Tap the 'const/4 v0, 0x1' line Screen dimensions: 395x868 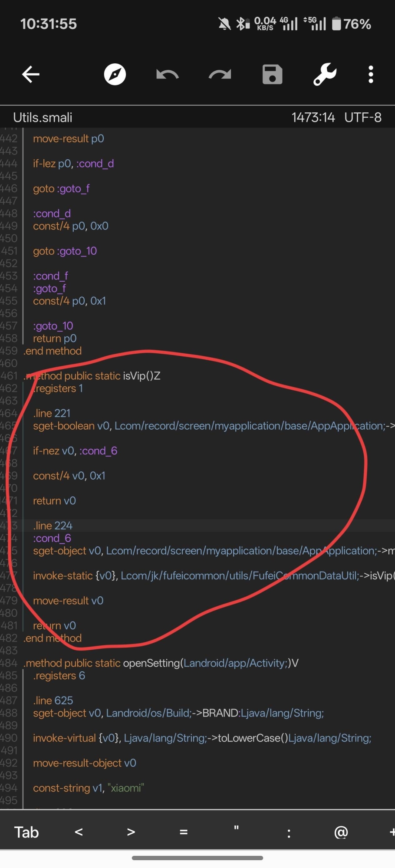pos(69,476)
